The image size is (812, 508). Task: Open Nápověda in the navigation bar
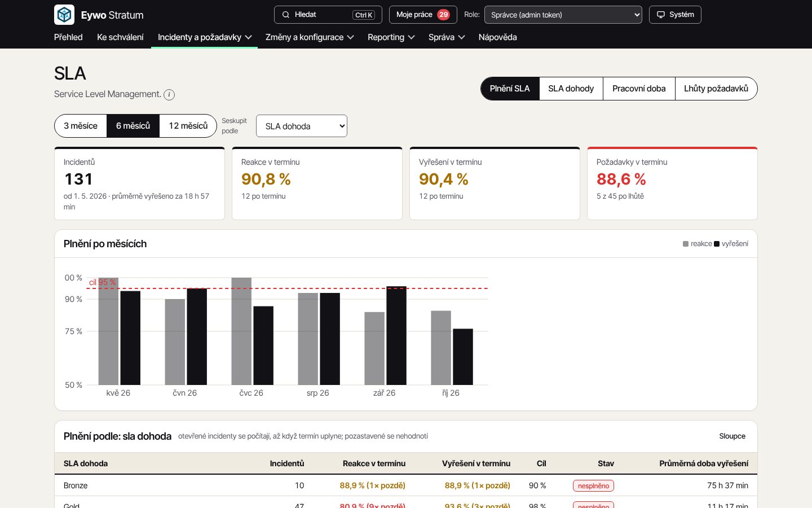point(498,37)
